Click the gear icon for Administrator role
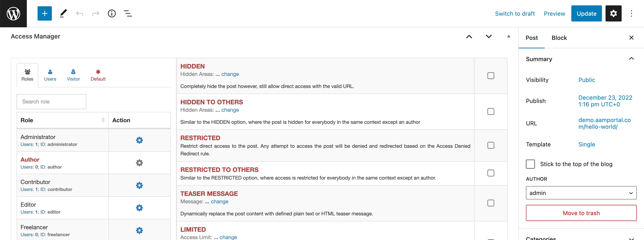Image resolution: width=644 pixels, height=240 pixels. (x=140, y=140)
